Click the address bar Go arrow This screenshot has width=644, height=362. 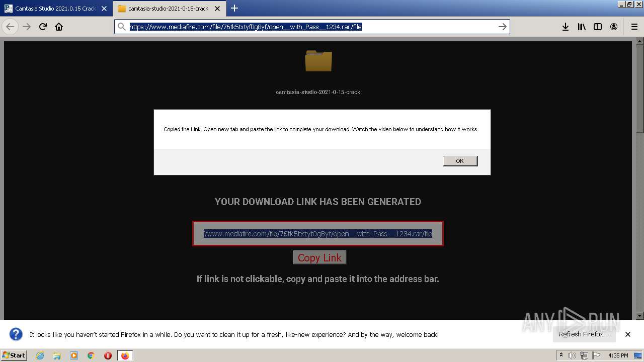[x=502, y=27]
